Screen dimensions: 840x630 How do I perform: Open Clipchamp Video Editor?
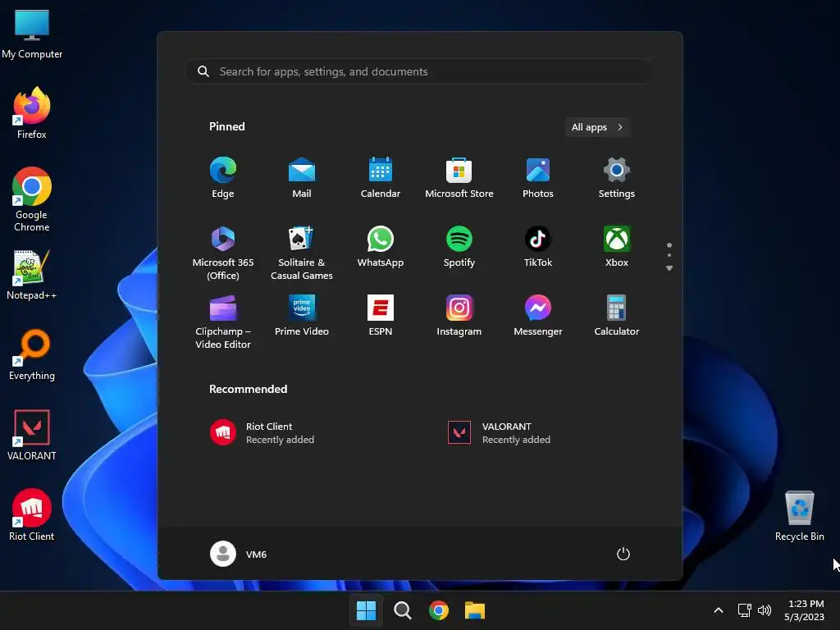223,322
